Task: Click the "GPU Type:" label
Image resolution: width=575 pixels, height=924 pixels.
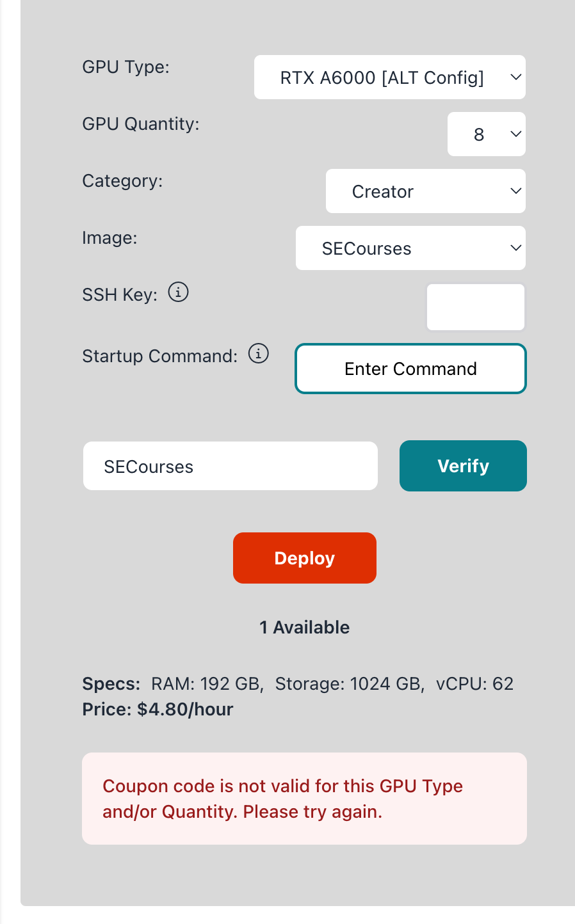Action: (126, 67)
